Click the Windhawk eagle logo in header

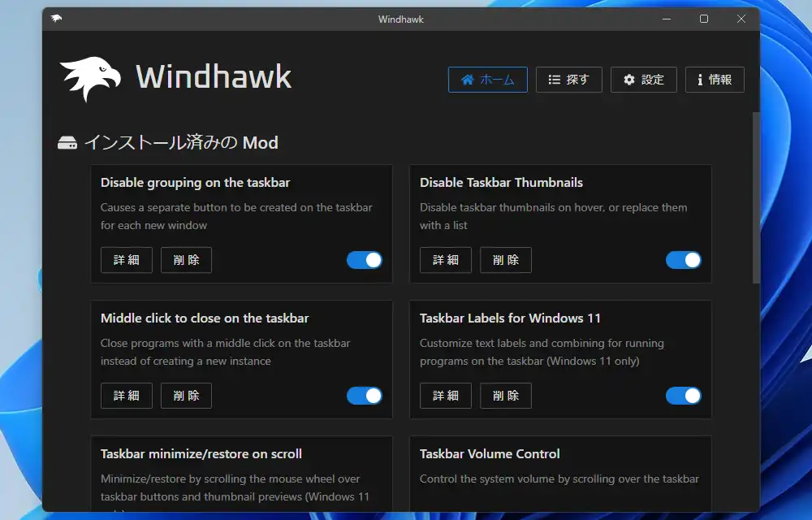90,78
